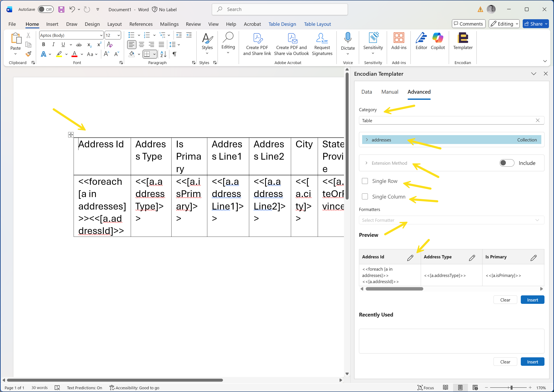Open the Table Design tab
This screenshot has height=392, width=554.
282,24
